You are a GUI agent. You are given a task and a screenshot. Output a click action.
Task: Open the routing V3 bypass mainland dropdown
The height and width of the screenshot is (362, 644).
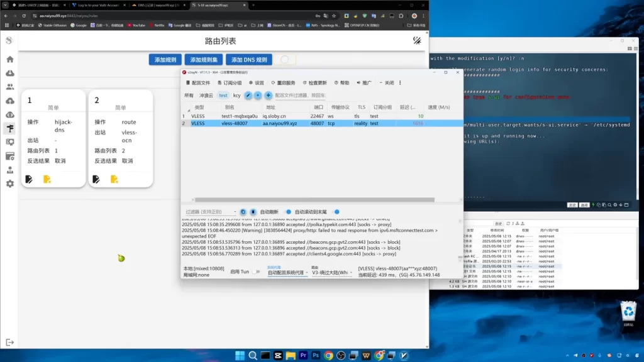point(332,273)
